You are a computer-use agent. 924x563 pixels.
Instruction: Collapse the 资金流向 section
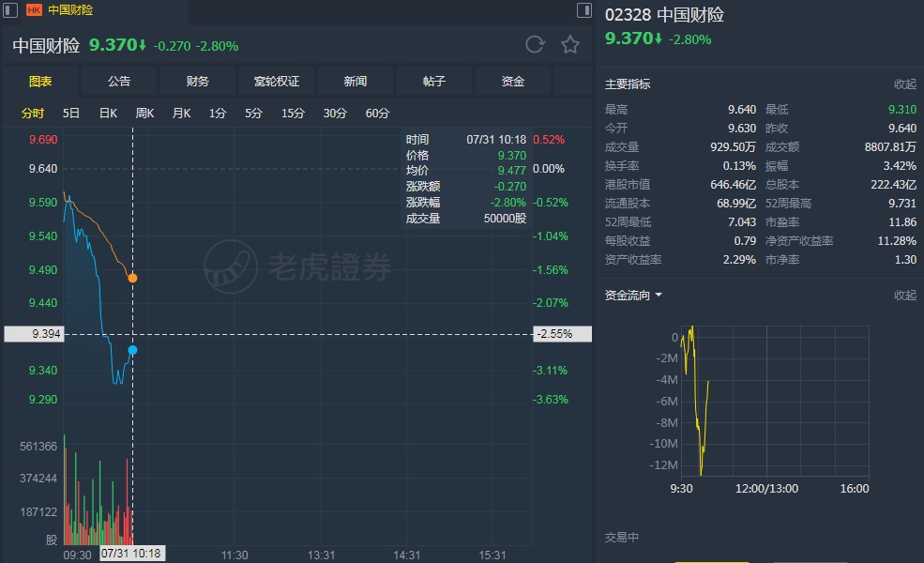click(x=904, y=296)
